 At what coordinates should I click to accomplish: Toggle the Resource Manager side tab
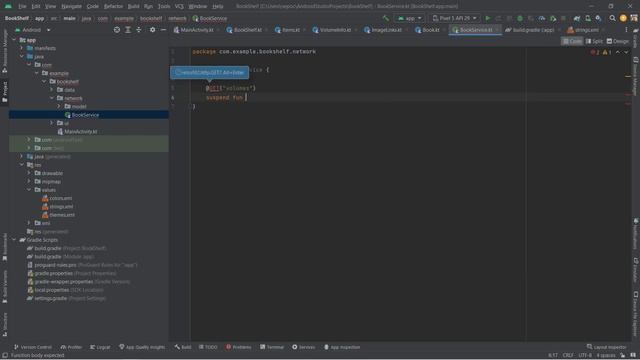(4, 51)
